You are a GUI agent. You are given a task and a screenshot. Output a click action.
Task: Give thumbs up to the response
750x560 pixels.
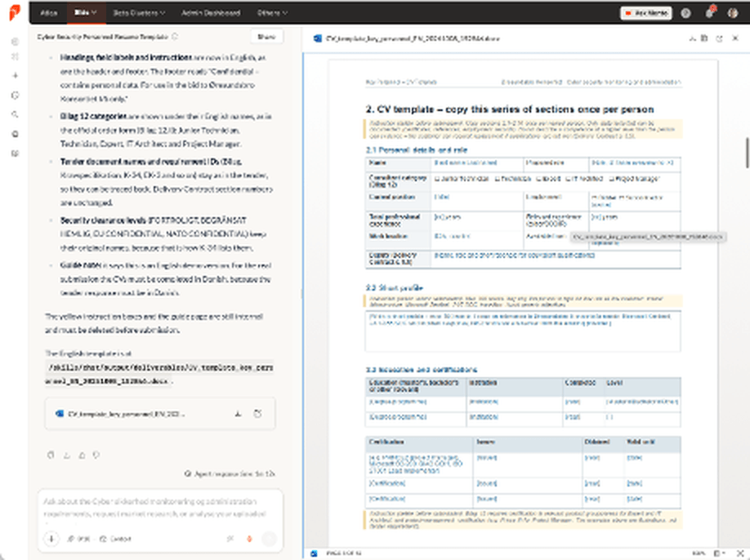tap(82, 456)
